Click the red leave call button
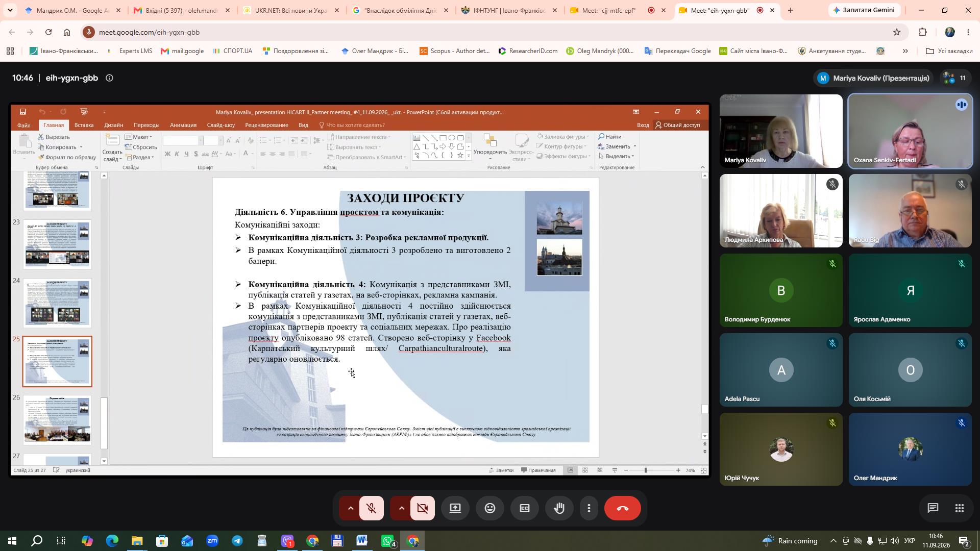 click(x=622, y=508)
